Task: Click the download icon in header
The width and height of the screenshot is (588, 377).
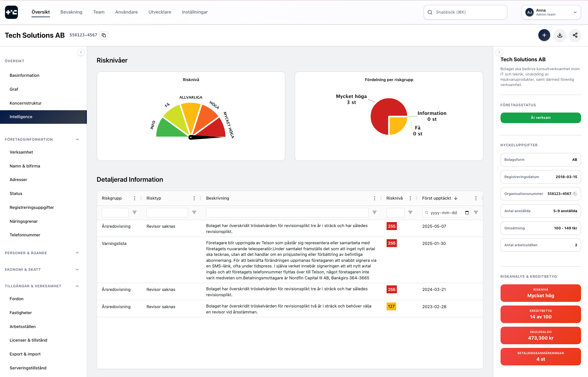Action: pyautogui.click(x=560, y=35)
